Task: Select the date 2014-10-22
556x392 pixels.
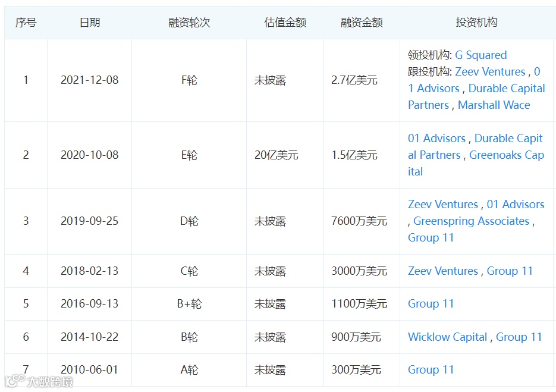Action: (89, 337)
